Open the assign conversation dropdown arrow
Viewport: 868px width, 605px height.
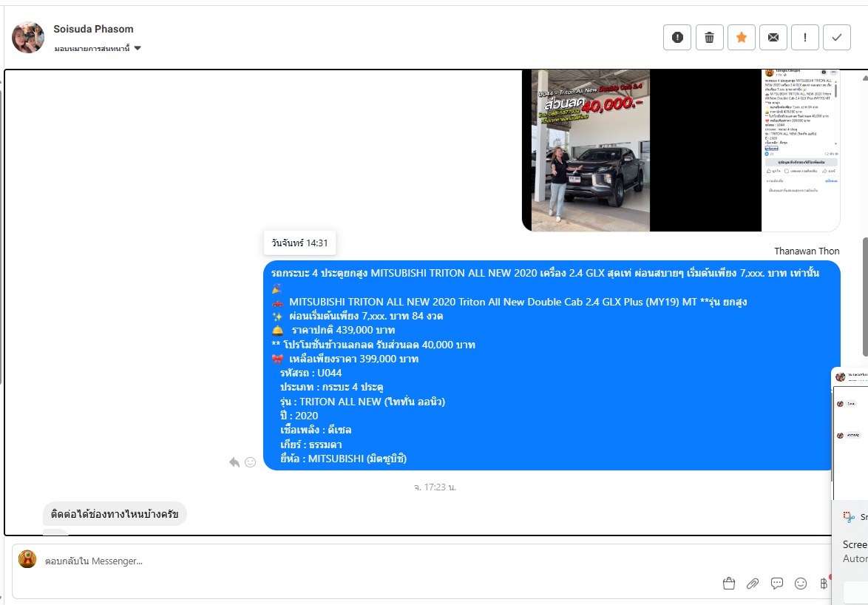138,48
